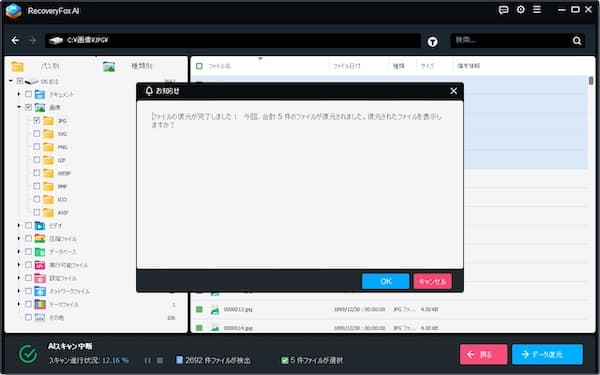Viewport: 600px width, 375px height.
Task: Click the 戻る back button
Action: coord(483,354)
